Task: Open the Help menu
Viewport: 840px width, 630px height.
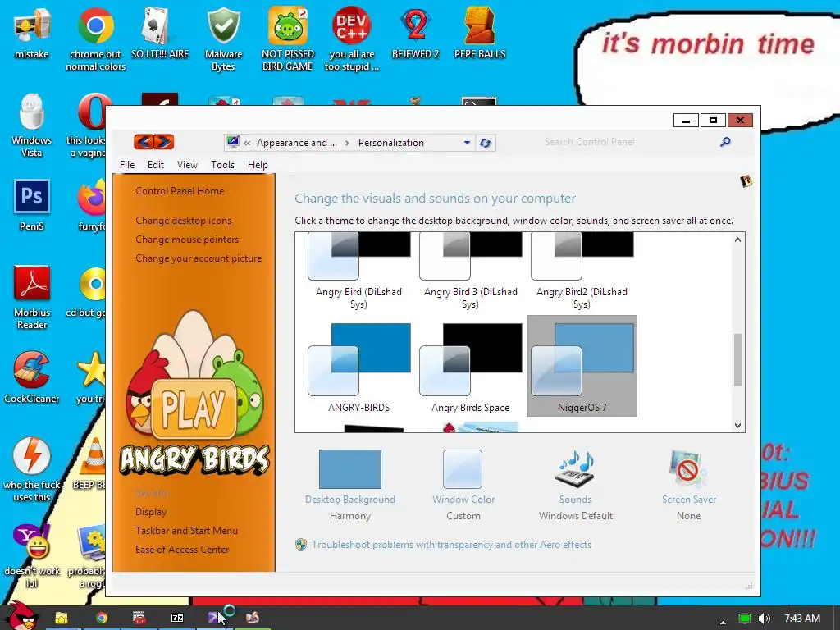Action: tap(258, 165)
